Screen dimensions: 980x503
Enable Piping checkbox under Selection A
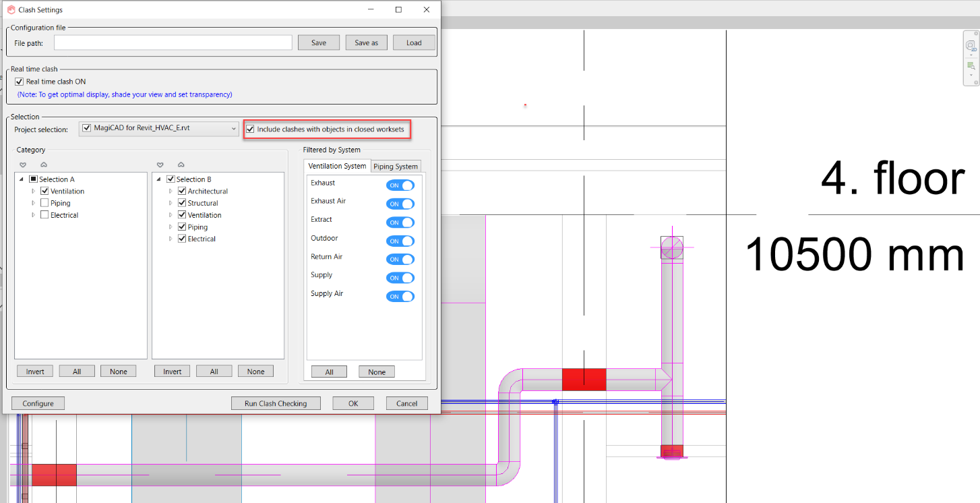click(x=44, y=203)
